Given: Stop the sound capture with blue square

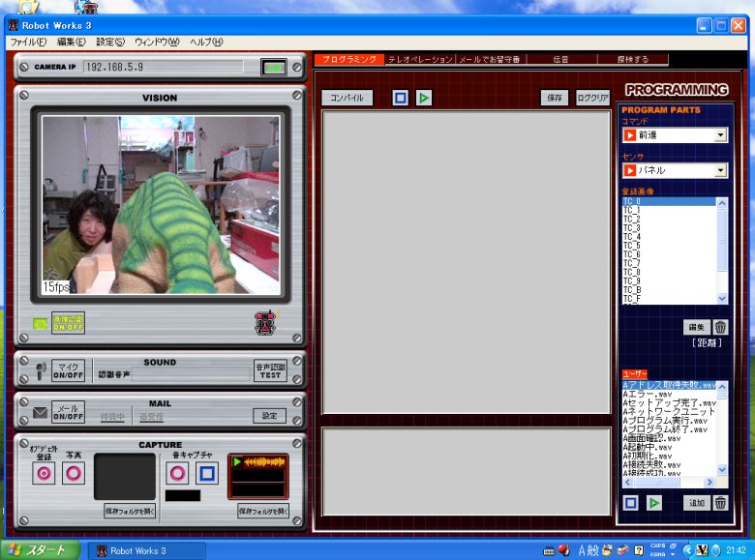Looking at the screenshot, I should [206, 473].
